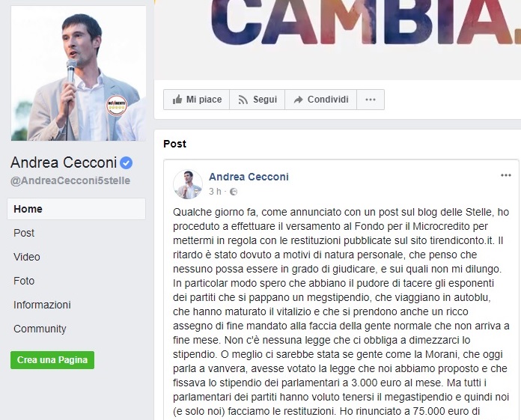Click the small author avatar in the post
521x420 pixels.
188,184
